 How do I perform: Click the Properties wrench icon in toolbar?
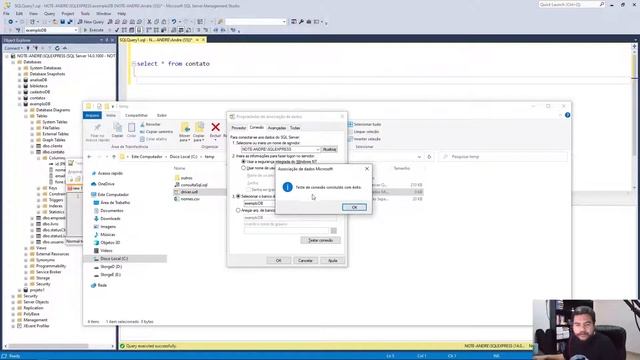click(301, 22)
